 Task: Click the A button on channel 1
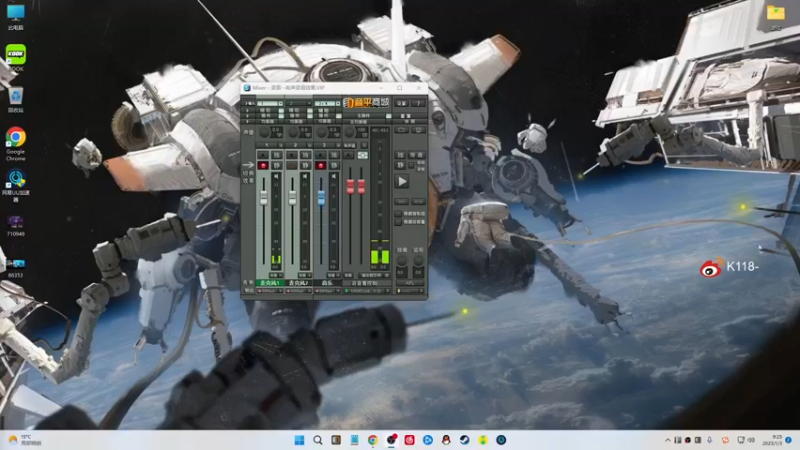point(263,155)
